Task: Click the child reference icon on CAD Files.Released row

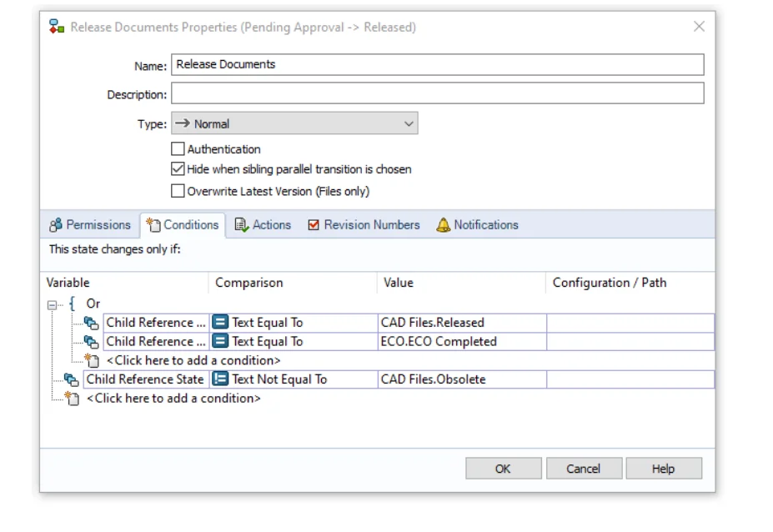Action: click(x=92, y=323)
